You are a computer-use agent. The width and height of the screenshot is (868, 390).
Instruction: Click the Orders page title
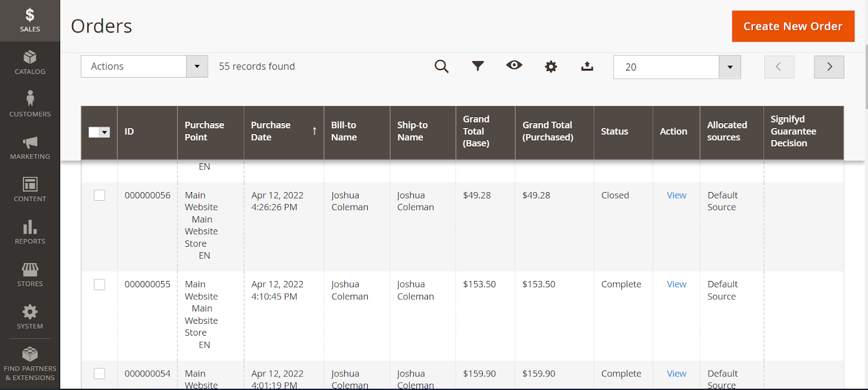click(x=101, y=26)
